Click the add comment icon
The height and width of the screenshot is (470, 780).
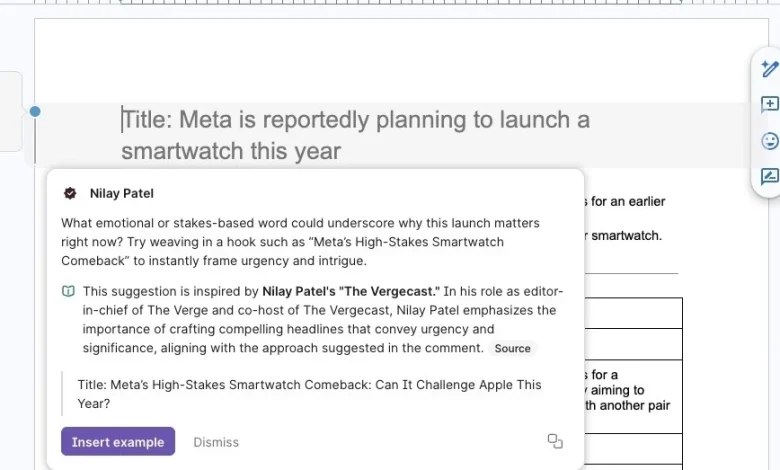[769, 105]
